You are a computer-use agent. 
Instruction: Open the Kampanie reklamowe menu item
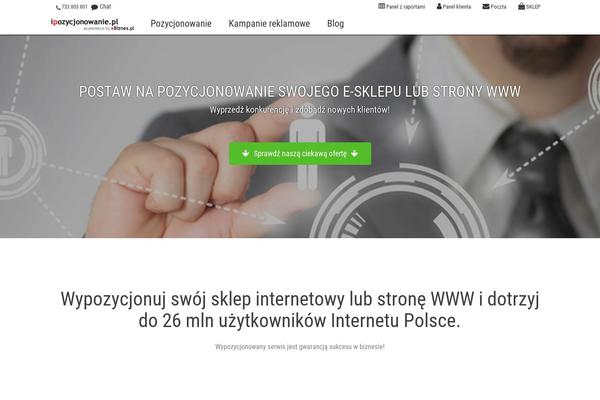coord(269,24)
